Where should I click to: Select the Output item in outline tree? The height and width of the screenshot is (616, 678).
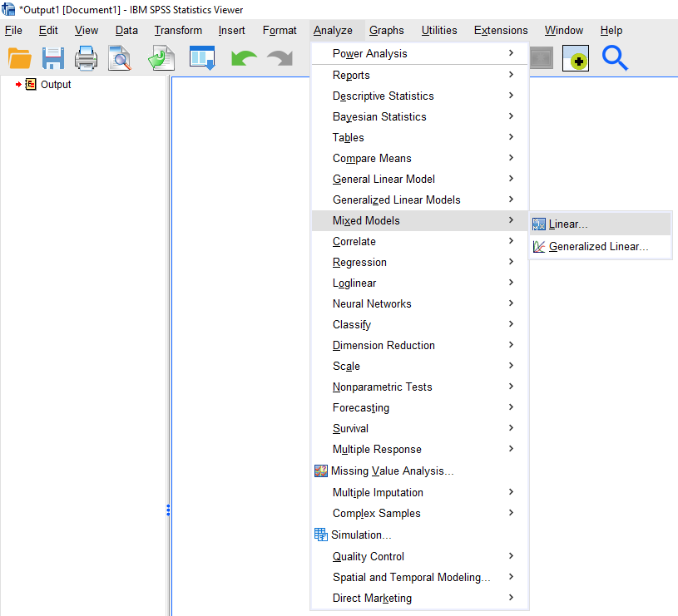[56, 85]
